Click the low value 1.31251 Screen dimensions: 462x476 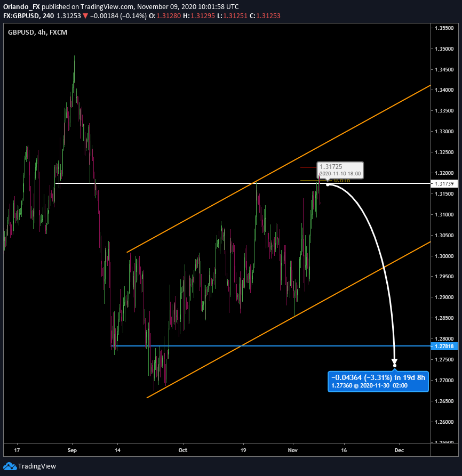tap(235, 16)
